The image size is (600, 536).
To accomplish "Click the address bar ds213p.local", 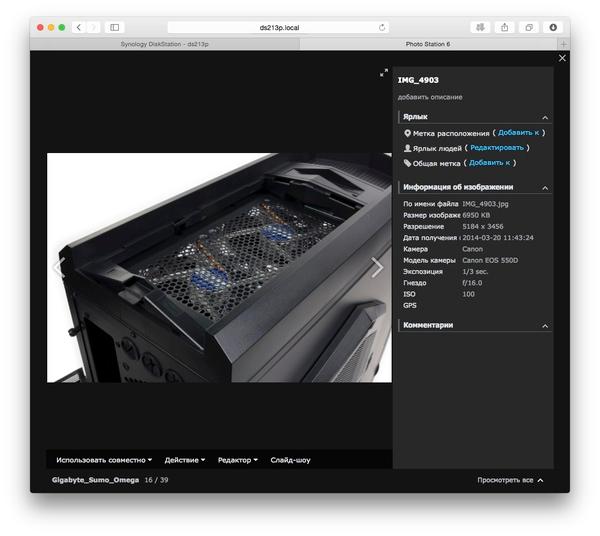I will (279, 28).
